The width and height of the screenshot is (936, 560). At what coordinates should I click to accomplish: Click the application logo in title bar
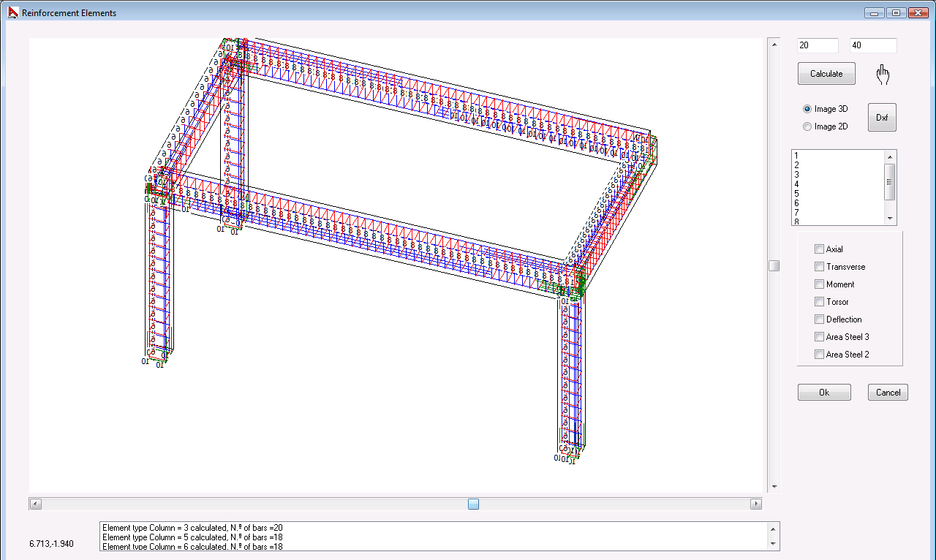[12, 12]
